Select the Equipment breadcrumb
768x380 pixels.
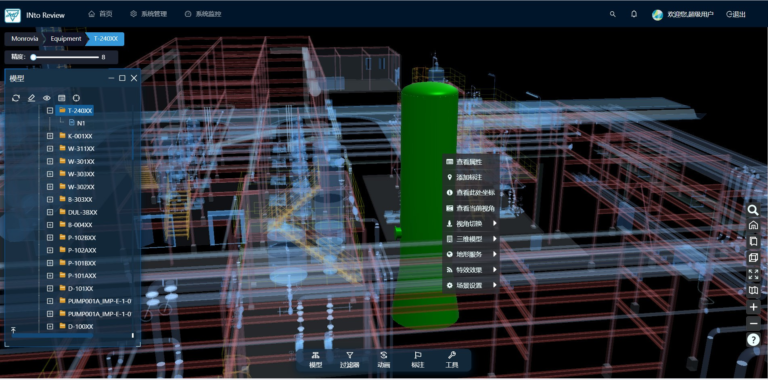tap(66, 39)
